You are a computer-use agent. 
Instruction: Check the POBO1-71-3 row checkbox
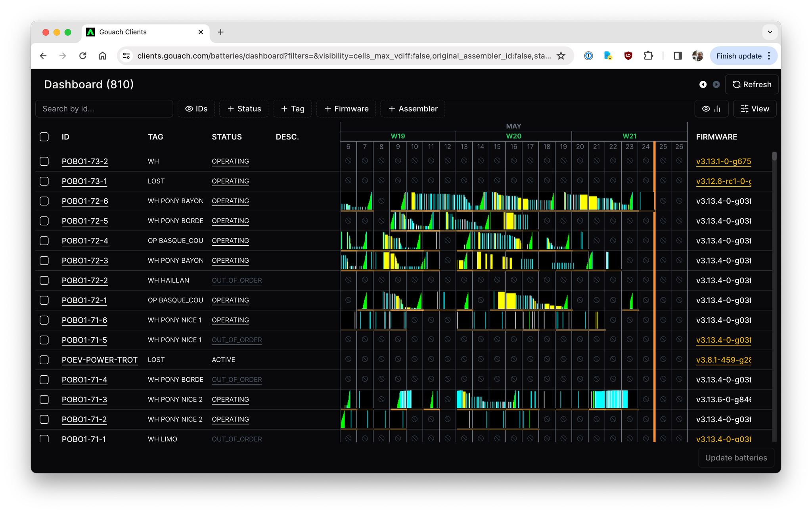tap(44, 399)
